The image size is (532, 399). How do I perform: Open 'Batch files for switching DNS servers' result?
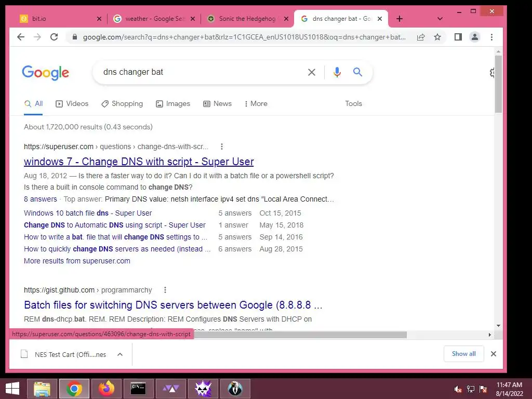[x=173, y=305]
